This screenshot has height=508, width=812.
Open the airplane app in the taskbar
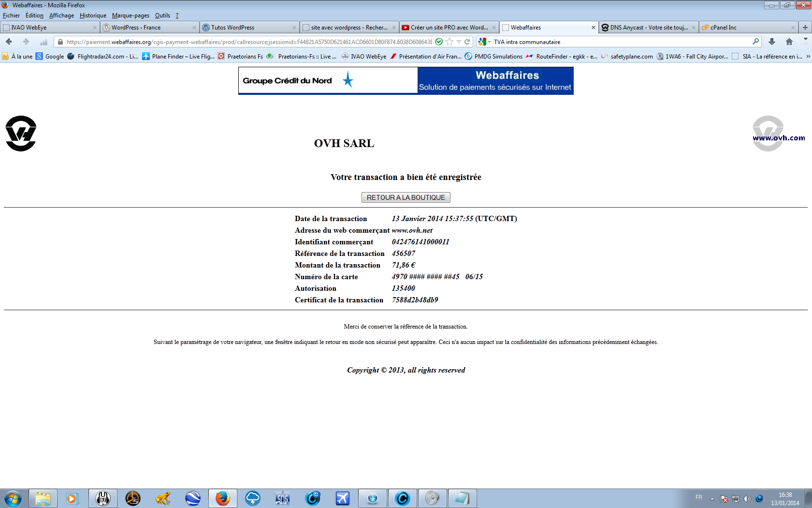pyautogui.click(x=343, y=498)
